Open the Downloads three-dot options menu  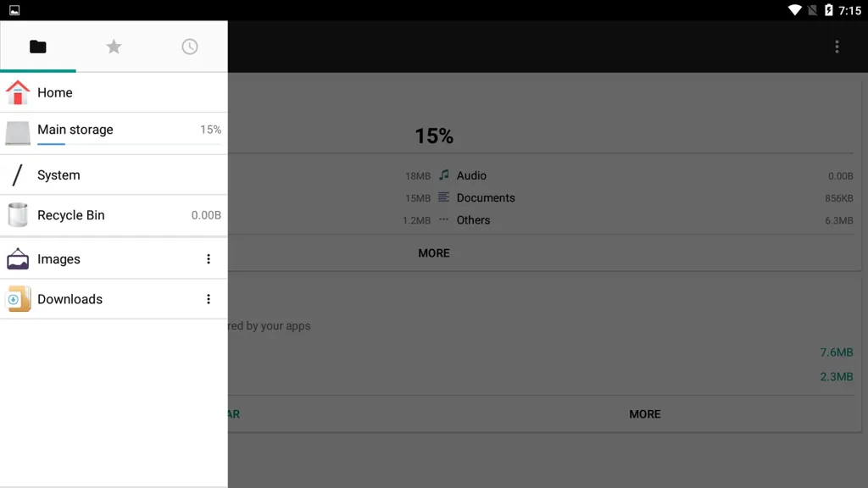(209, 299)
